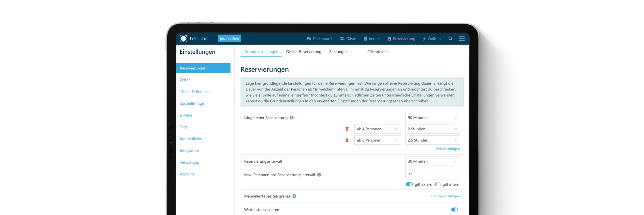Click the 'Zeit hinzufügen' link

point(448,149)
